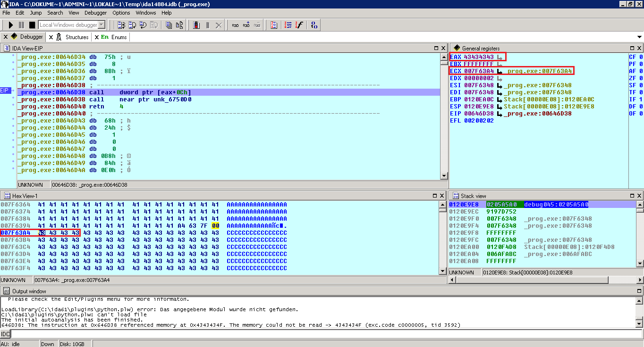Click the jump arrow next to ESI register

click(x=500, y=85)
